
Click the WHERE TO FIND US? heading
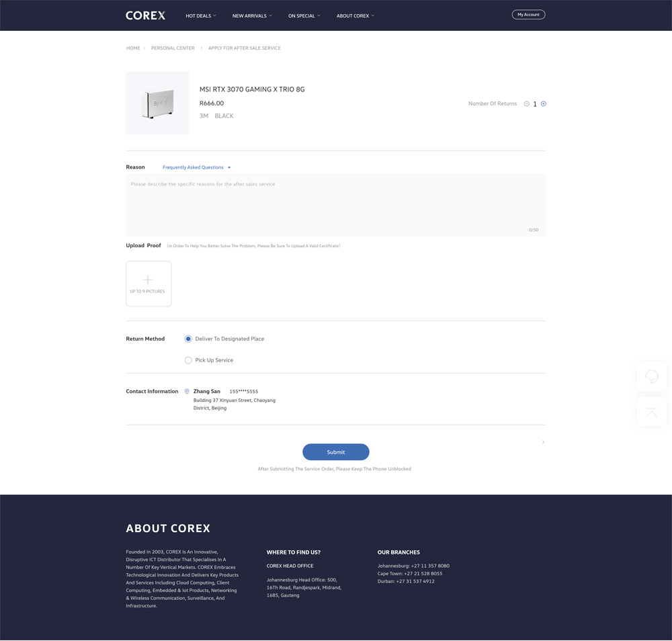[294, 552]
